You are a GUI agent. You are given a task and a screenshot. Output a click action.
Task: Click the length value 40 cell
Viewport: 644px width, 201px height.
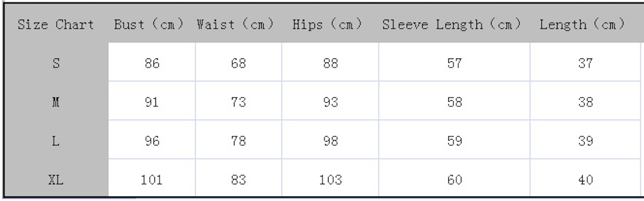click(585, 178)
